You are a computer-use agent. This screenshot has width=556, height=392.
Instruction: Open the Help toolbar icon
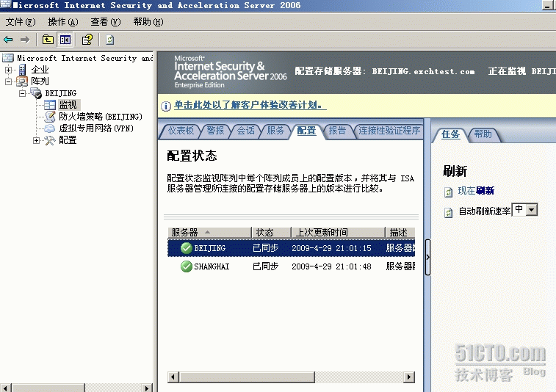pyautogui.click(x=87, y=40)
